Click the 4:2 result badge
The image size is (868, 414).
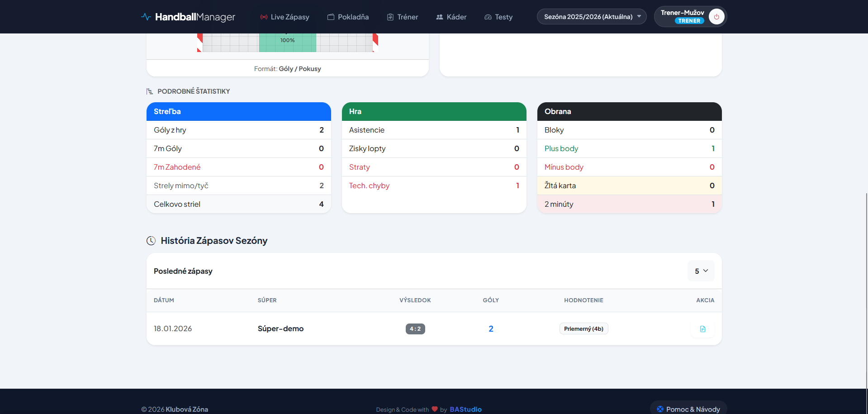pos(415,329)
